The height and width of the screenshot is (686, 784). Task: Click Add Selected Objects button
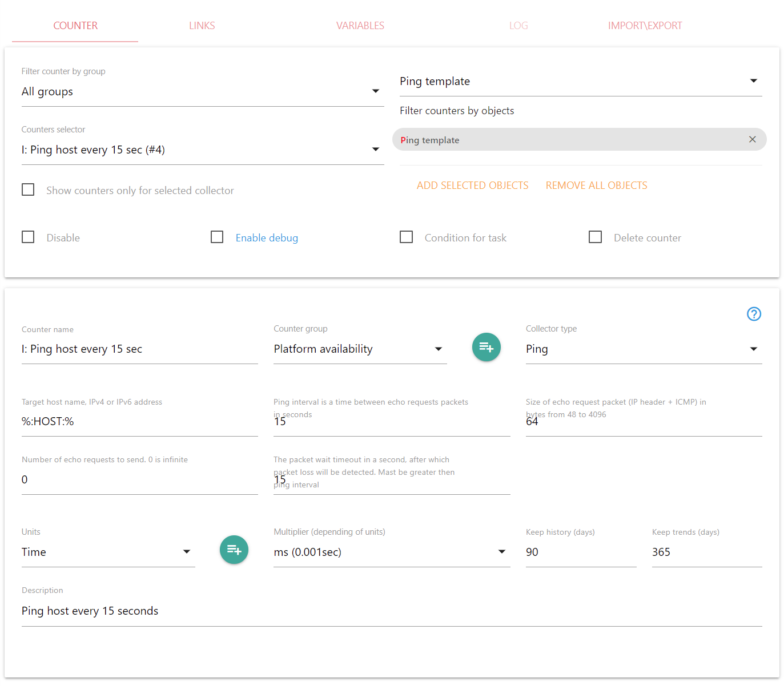(x=472, y=185)
